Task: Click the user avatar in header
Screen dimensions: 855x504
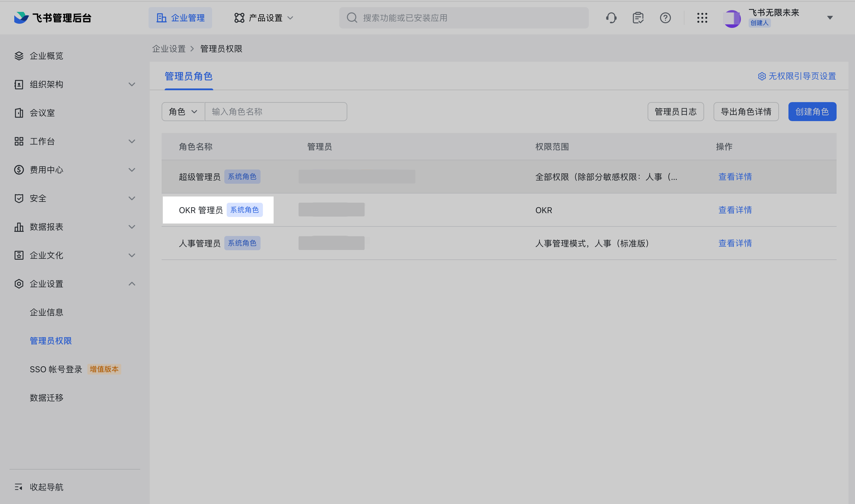Action: point(732,18)
